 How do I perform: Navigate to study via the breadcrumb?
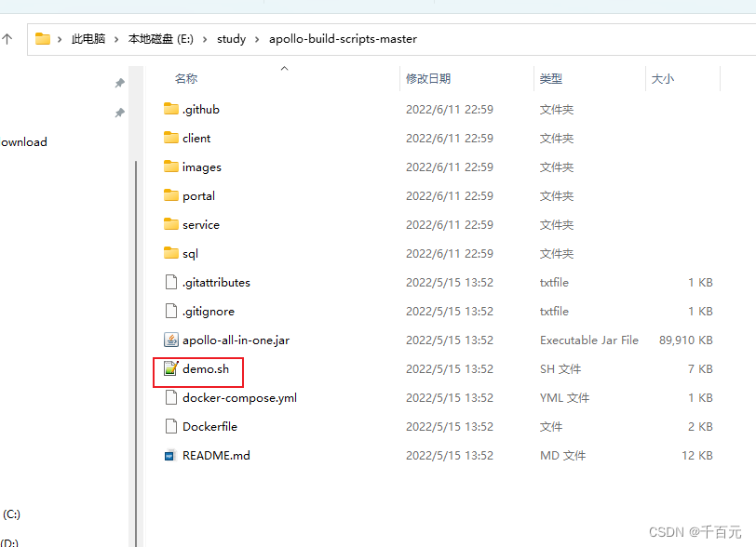[x=231, y=39]
